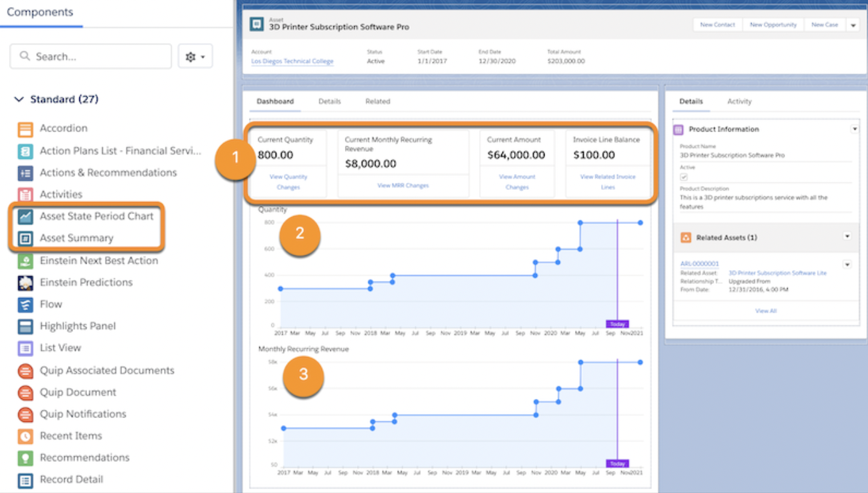This screenshot has width=868, height=493.
Task: Select the Highlights Panel list item
Action: pyautogui.click(x=78, y=327)
